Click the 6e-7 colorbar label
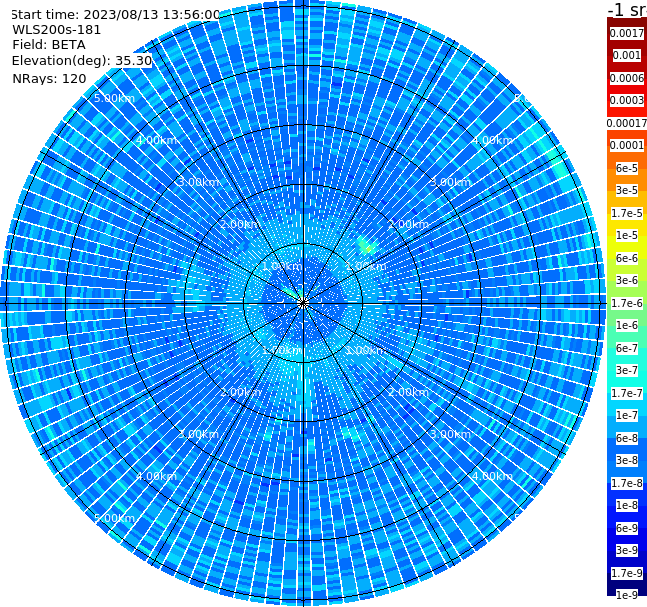This screenshot has width=647, height=607. click(x=627, y=348)
